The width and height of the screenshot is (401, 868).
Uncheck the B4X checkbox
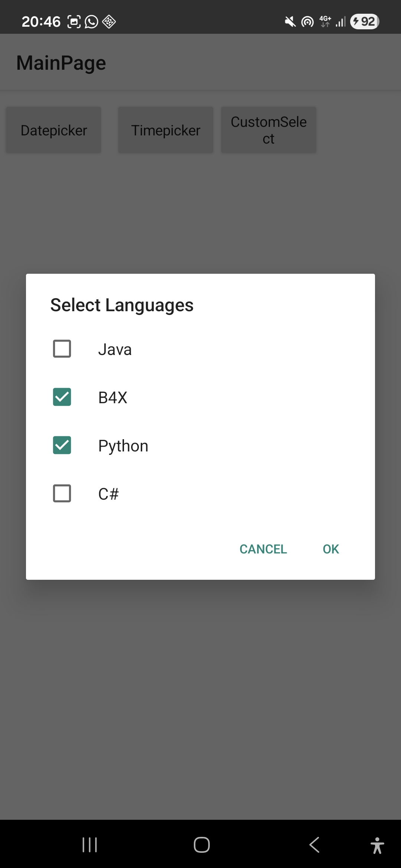click(62, 397)
